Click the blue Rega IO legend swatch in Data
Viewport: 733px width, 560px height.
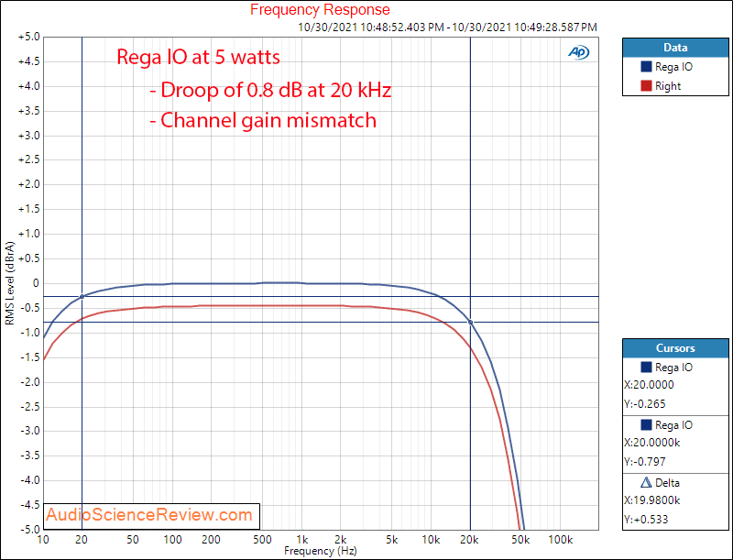[x=646, y=67]
